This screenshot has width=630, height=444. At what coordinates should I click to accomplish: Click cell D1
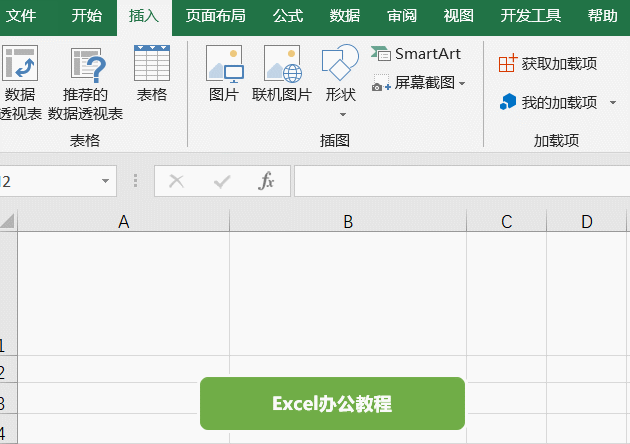(587, 293)
